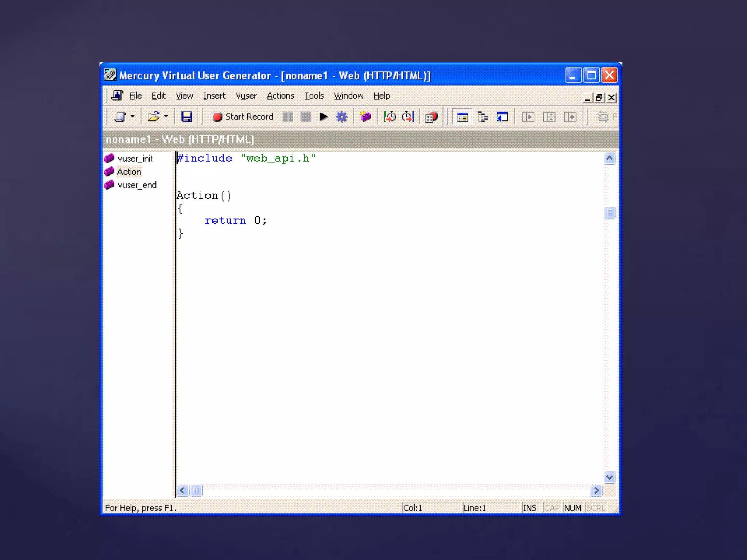Click the vertical scrollbar down arrow
Viewport: 747px width, 560px height.
tap(609, 477)
